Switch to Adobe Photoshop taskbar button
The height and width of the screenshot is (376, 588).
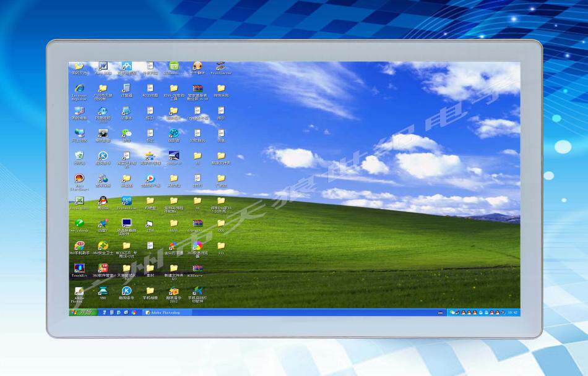[x=167, y=312]
